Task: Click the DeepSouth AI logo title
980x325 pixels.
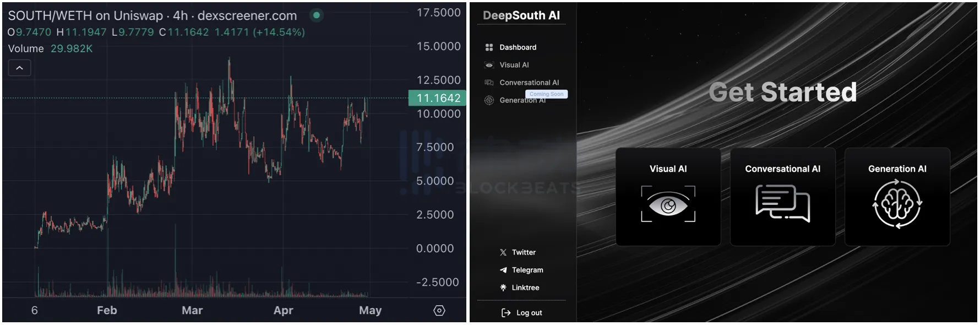Action: tap(521, 15)
